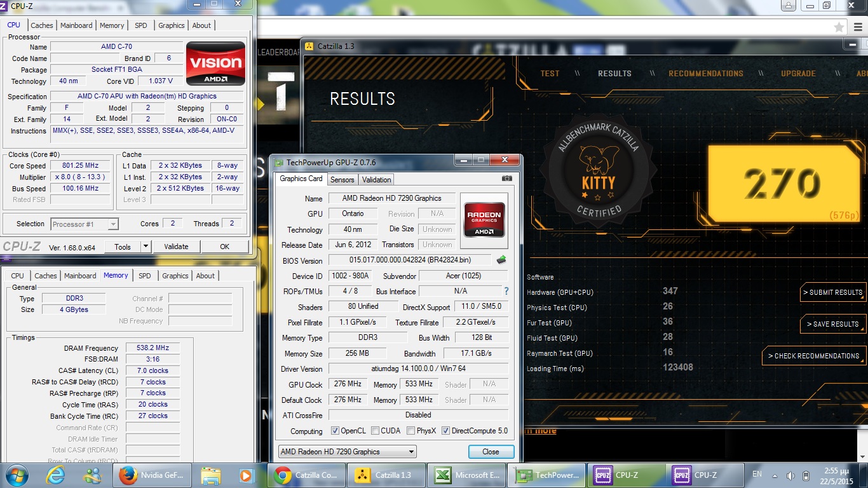Click Tools button in CPU-Z
868x488 pixels.
tap(123, 247)
